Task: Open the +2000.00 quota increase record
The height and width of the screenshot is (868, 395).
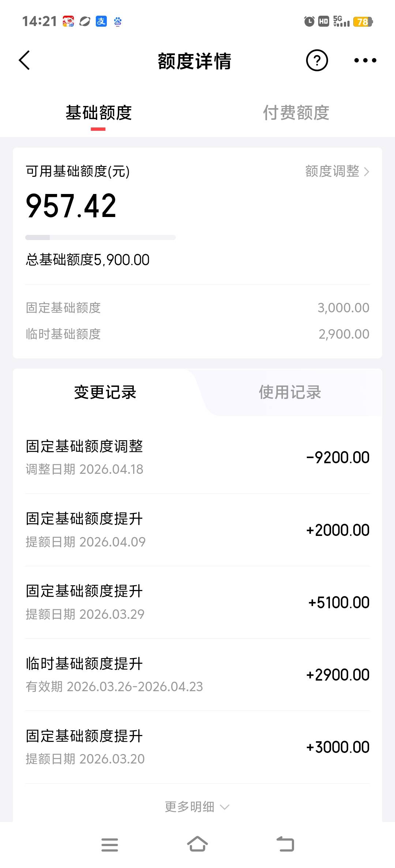Action: tap(197, 530)
